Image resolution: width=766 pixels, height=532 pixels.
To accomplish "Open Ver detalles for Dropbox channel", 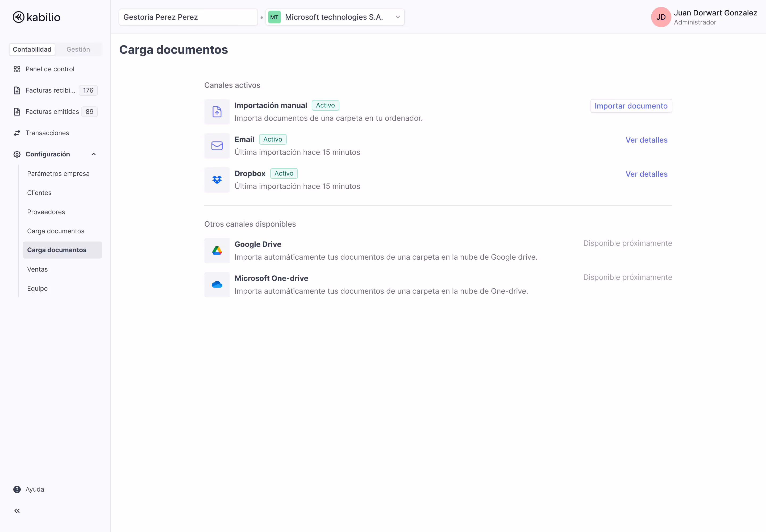I will click(x=646, y=174).
